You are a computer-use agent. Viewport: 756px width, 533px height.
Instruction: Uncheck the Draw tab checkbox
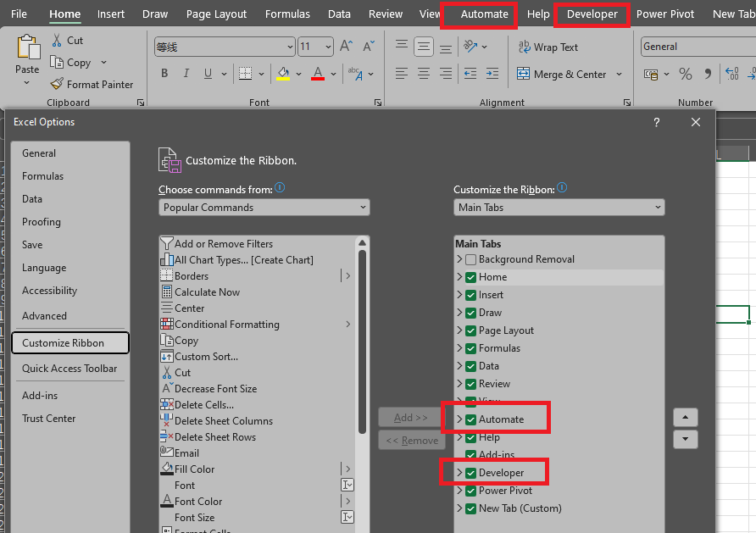(471, 313)
